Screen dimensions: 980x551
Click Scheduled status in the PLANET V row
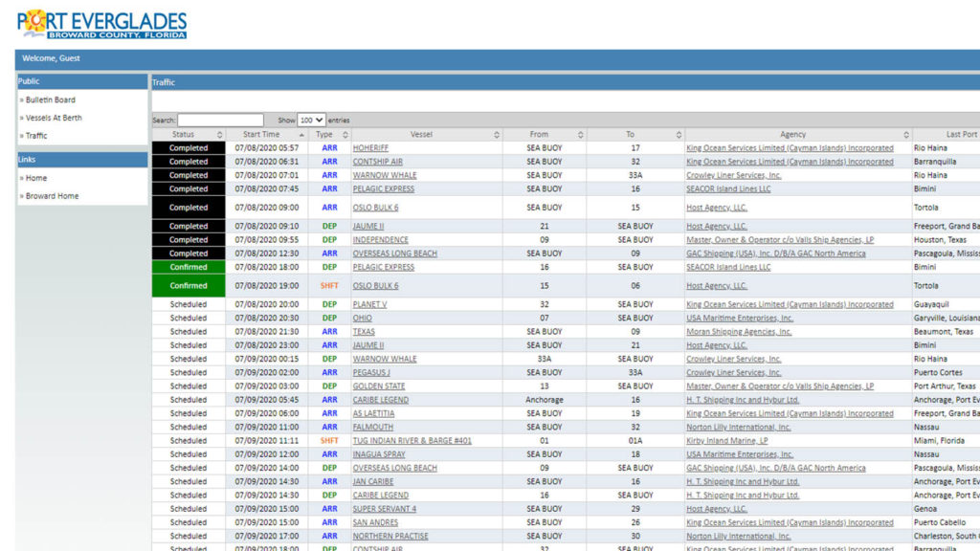point(189,304)
